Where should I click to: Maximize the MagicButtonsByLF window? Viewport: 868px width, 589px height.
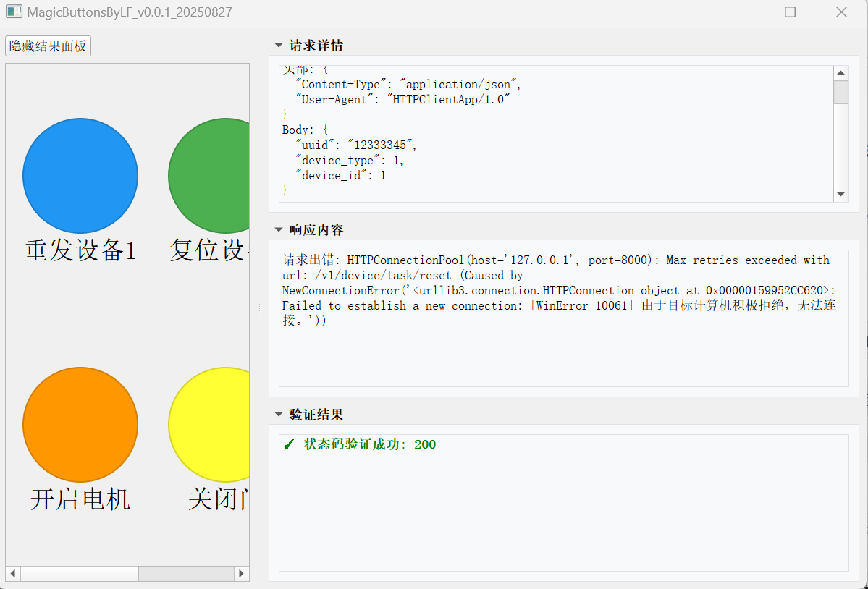(790, 12)
